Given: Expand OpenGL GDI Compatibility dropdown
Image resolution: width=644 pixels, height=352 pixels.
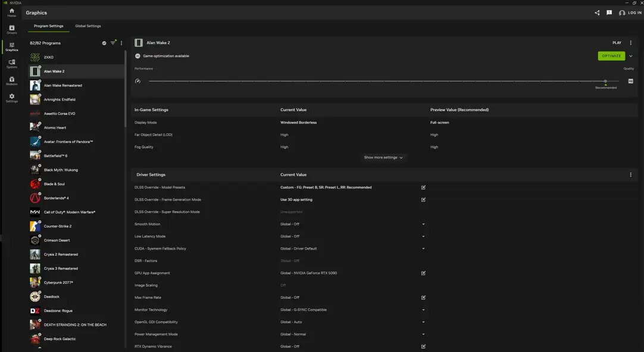Looking at the screenshot, I should click(x=423, y=322).
